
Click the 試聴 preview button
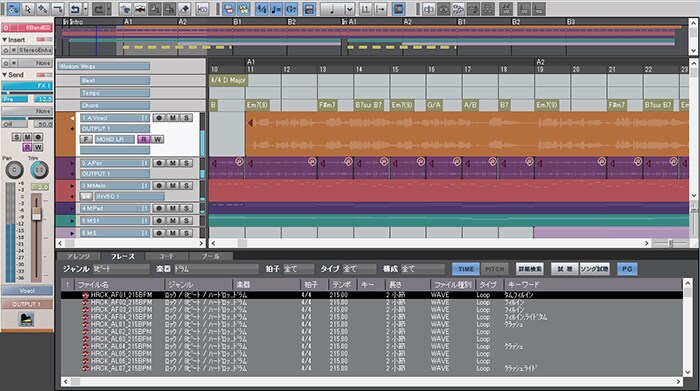(564, 269)
